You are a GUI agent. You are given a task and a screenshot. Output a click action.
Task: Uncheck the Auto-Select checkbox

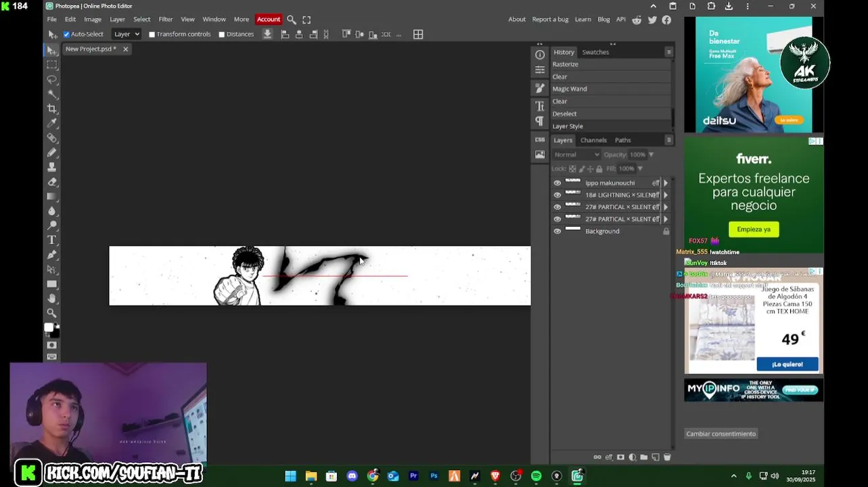66,34
